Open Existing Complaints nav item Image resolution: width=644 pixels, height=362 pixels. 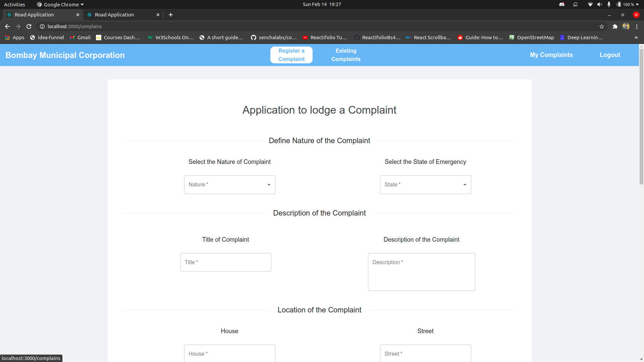[x=346, y=55]
